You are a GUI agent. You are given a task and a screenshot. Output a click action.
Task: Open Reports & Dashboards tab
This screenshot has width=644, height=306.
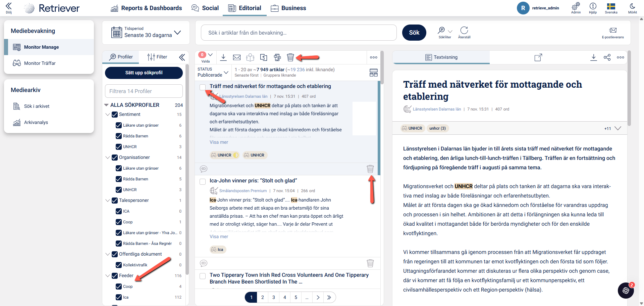click(146, 8)
